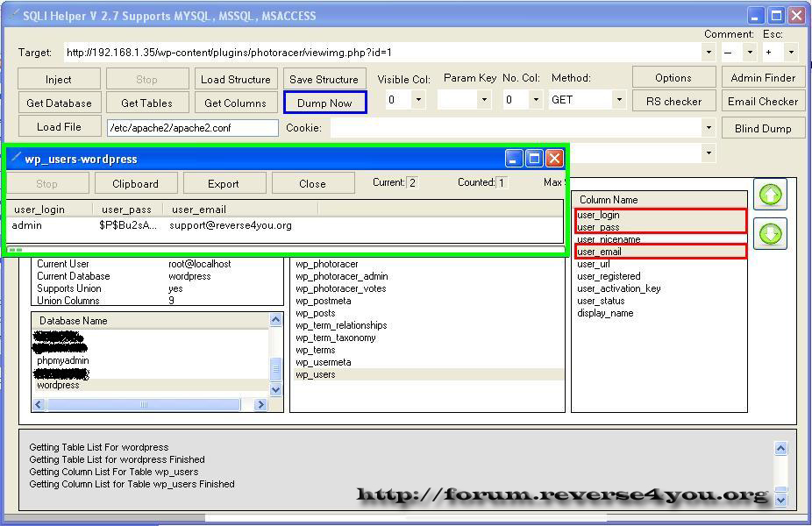
Task: Select wp_usermeta table
Action: [x=428, y=362]
